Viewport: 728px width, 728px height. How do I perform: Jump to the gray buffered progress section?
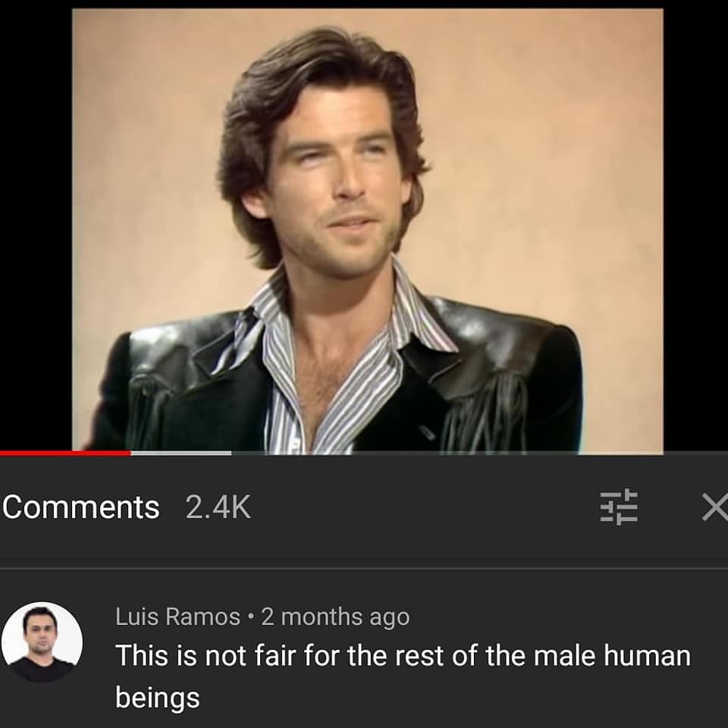coord(181,453)
